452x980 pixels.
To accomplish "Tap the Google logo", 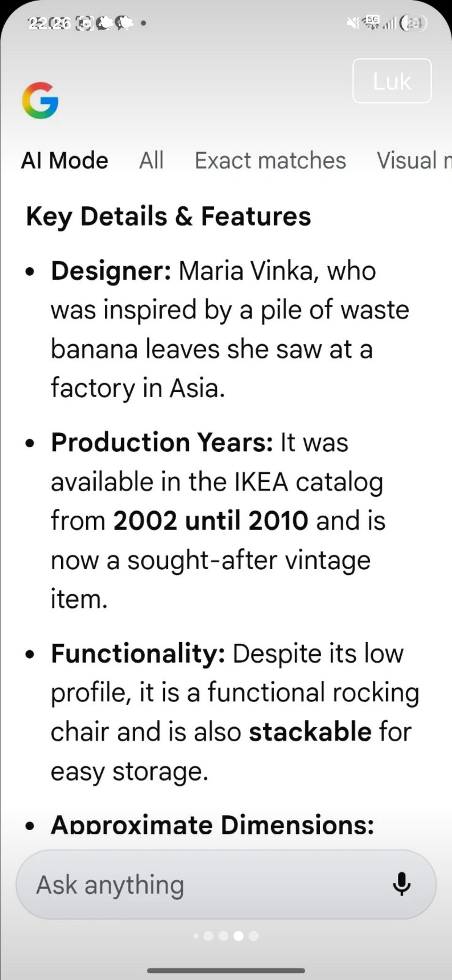I will (x=40, y=100).
